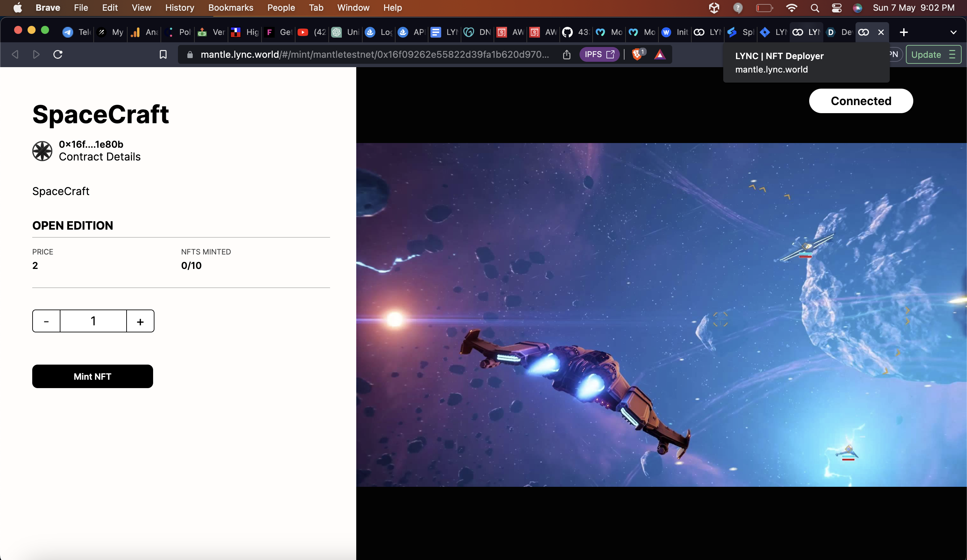Open the Bookmarks menu
This screenshot has height=560, width=967.
[x=231, y=8]
